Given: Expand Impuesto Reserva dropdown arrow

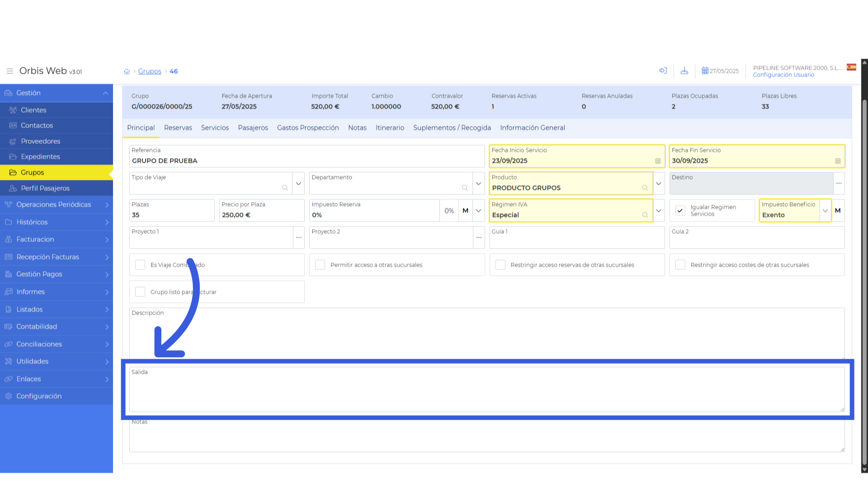Looking at the screenshot, I should [478, 211].
